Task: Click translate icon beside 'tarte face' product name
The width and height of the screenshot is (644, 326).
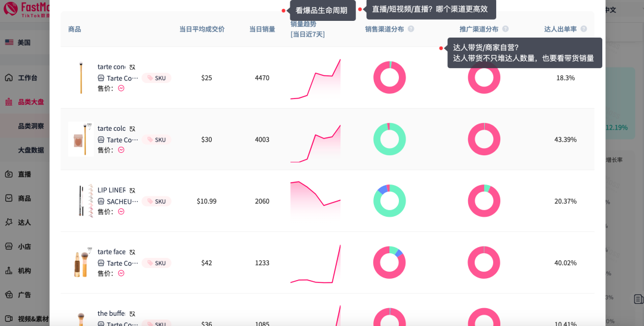Action: [x=132, y=252]
